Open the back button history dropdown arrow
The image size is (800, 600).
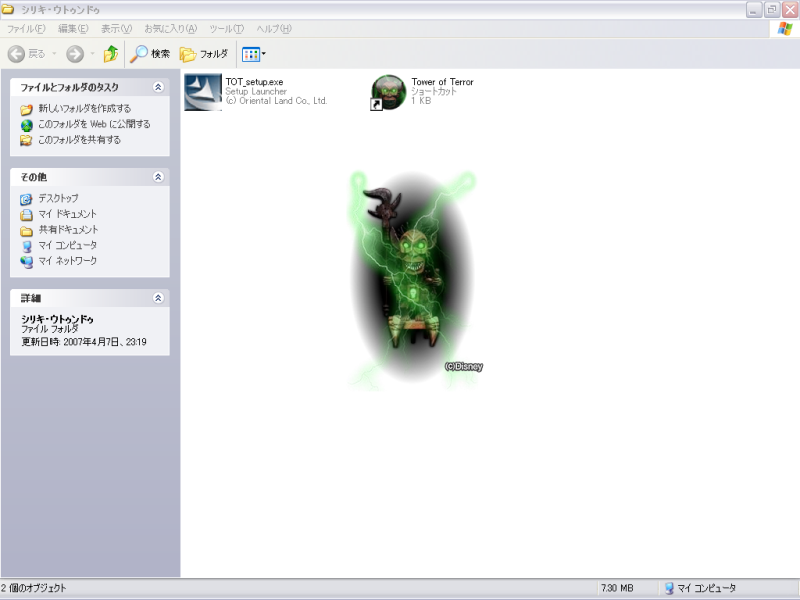tap(54, 54)
